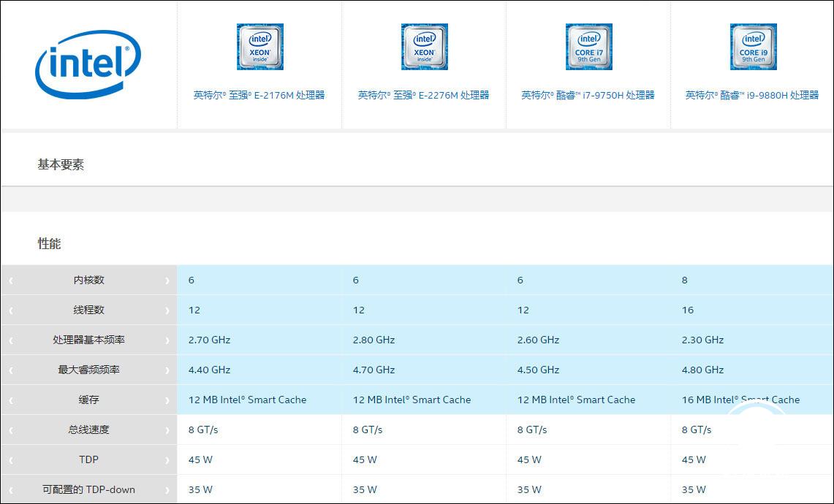
Task: Click right chevron on 最大睿频频率 row
Action: [167, 370]
